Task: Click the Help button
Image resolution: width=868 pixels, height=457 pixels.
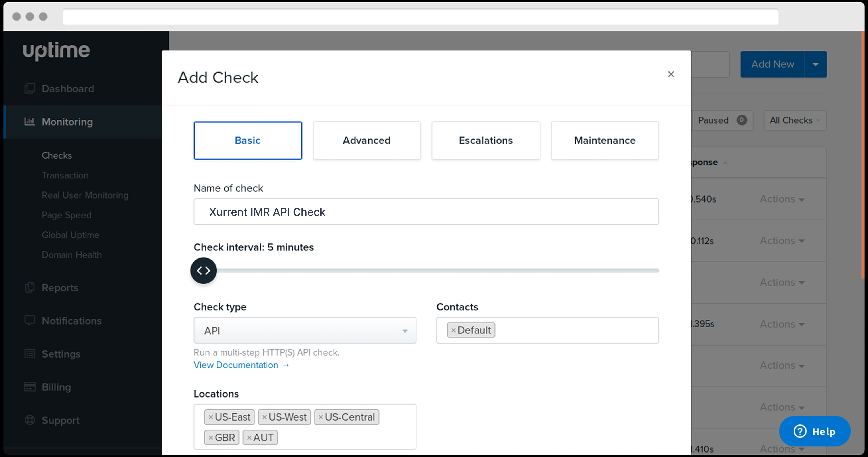Action: pos(815,431)
